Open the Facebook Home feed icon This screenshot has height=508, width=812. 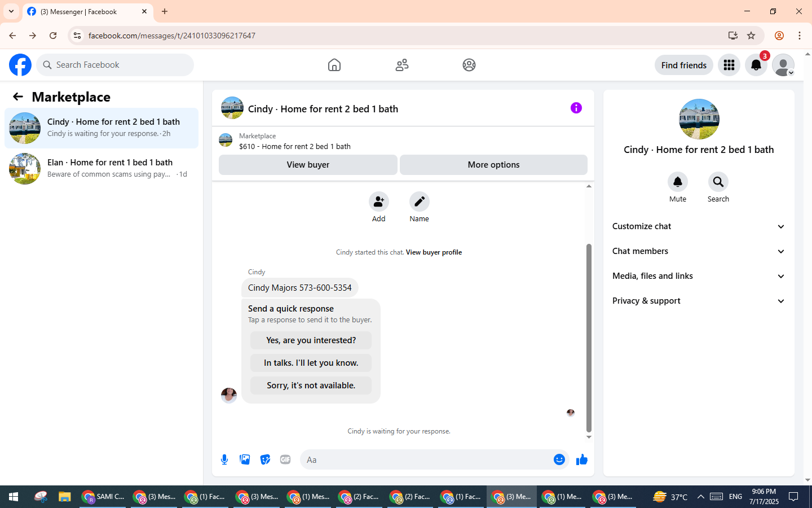pos(334,65)
